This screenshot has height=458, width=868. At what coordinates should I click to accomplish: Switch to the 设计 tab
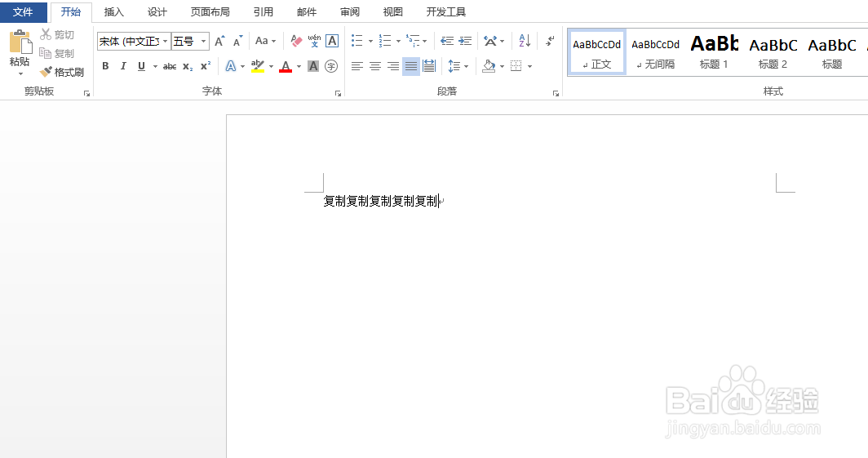(157, 11)
